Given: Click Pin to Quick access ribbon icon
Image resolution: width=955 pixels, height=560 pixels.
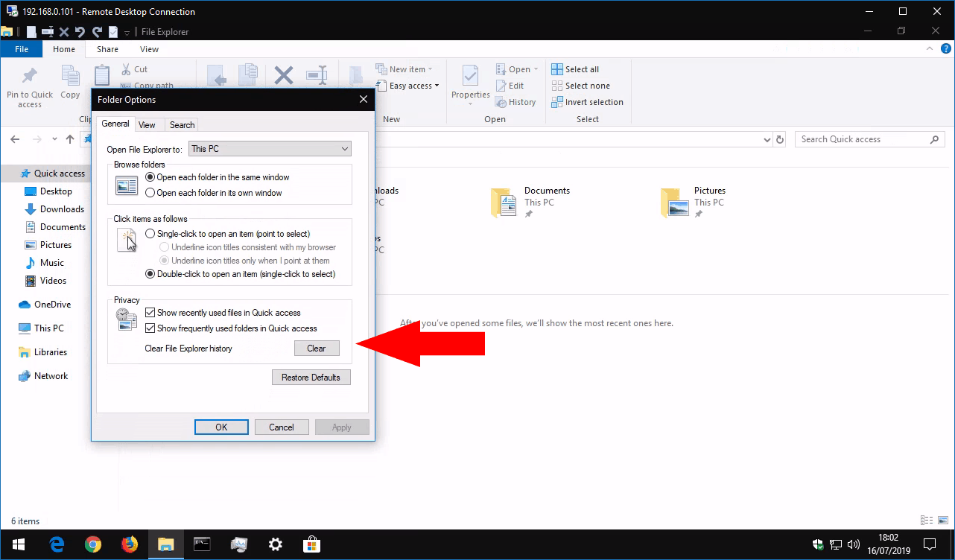Looking at the screenshot, I should [30, 77].
